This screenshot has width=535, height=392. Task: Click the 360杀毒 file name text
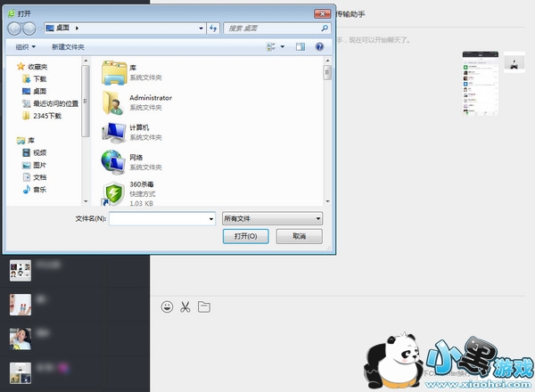[x=142, y=184]
